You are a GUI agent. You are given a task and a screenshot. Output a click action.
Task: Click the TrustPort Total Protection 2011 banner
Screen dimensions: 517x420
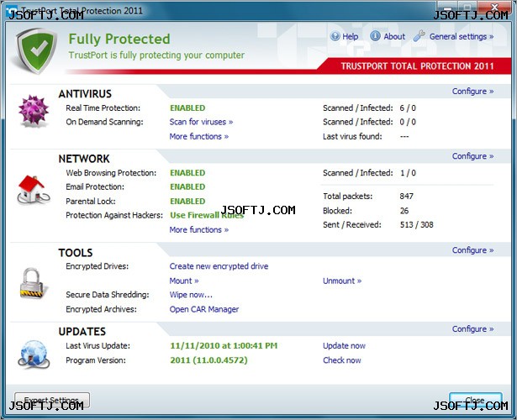coord(418,66)
